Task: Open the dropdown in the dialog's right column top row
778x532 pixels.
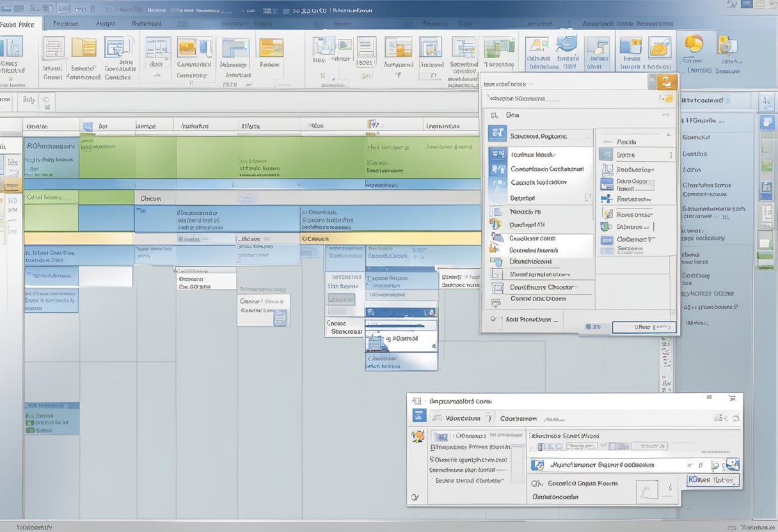Action: click(x=668, y=135)
